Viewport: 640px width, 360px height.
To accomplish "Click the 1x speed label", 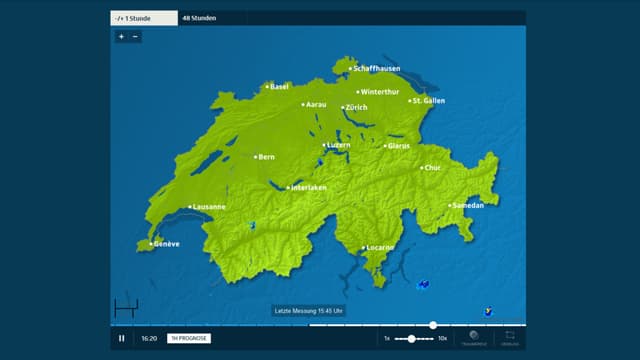I will 387,338.
